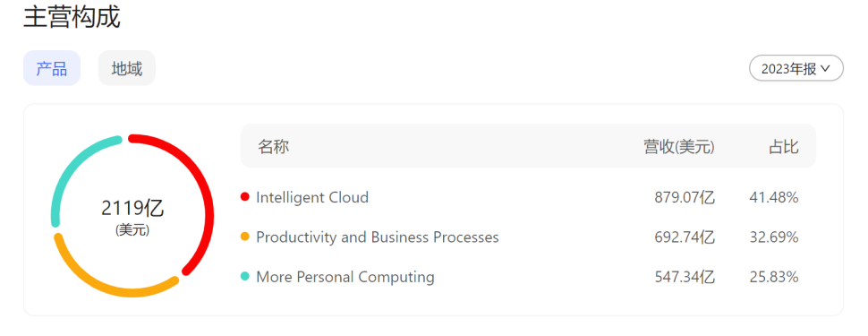Click the orange dot beside Productivity and Business Processes
Image resolution: width=868 pixels, height=336 pixels.
[245, 237]
